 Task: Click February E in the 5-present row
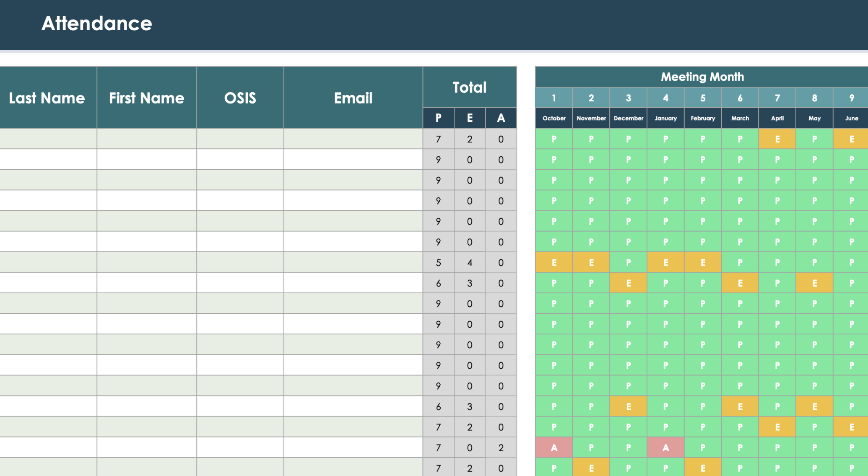(703, 263)
